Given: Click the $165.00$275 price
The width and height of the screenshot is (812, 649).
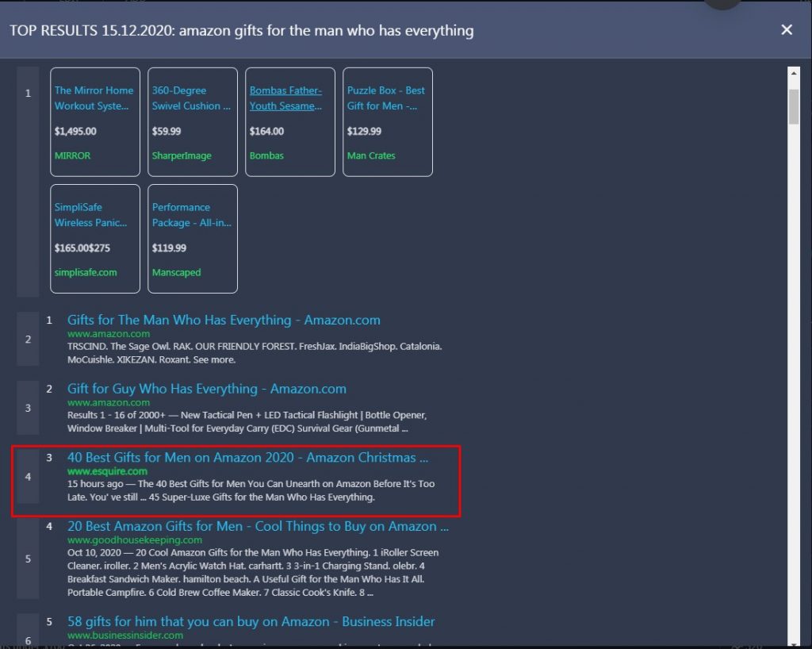Looking at the screenshot, I should [82, 248].
